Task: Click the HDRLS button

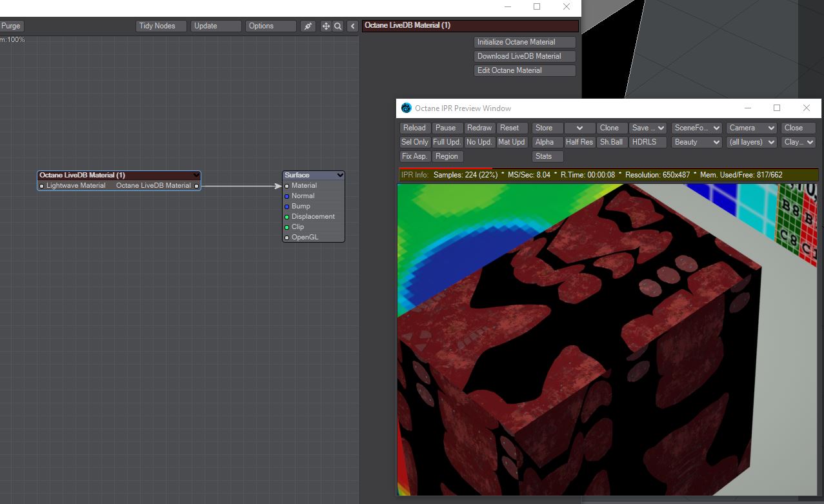Action: click(648, 142)
